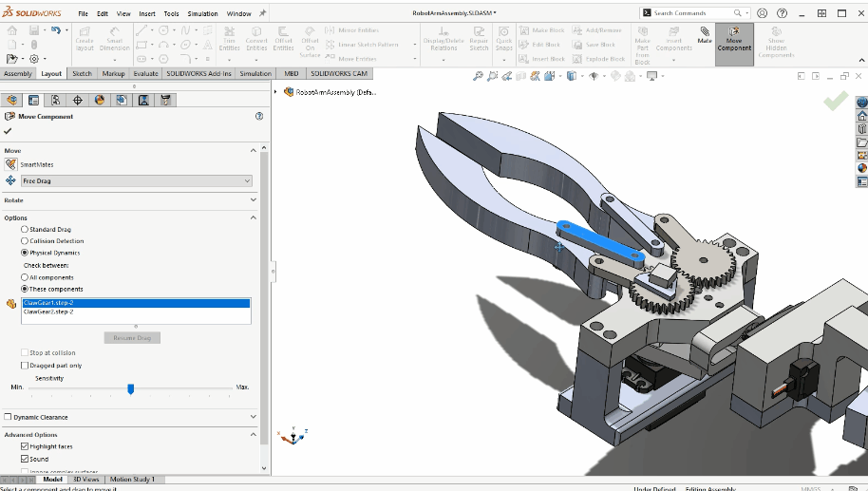
Task: Select These components radio button
Action: 25,289
